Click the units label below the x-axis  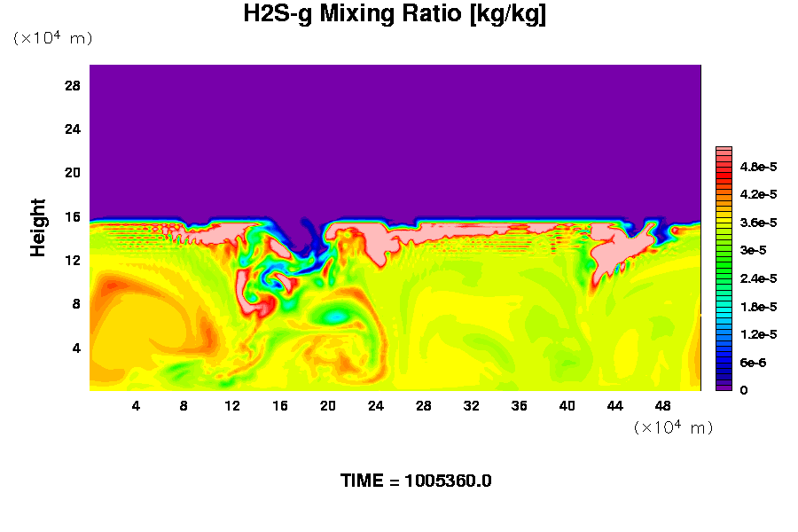pyautogui.click(x=673, y=427)
